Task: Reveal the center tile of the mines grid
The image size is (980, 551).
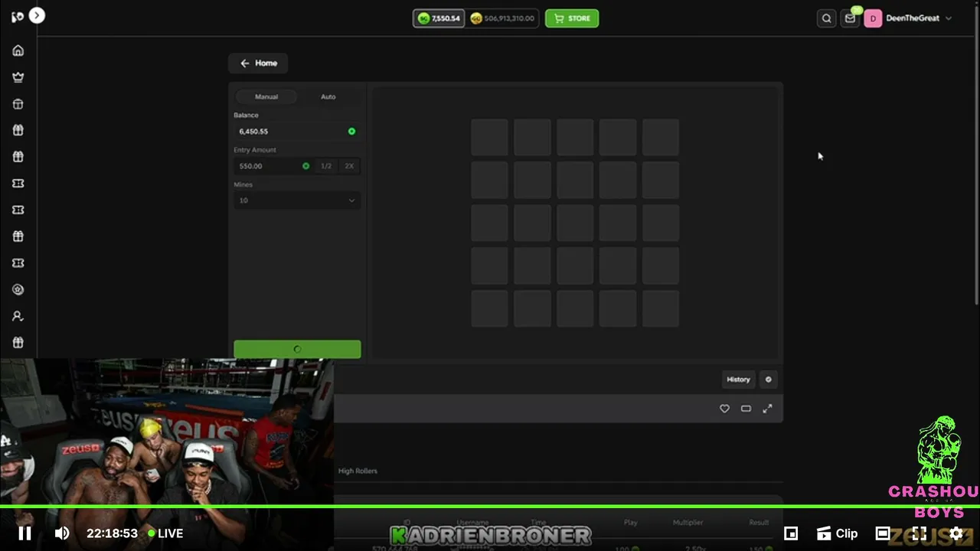Action: pos(575,223)
